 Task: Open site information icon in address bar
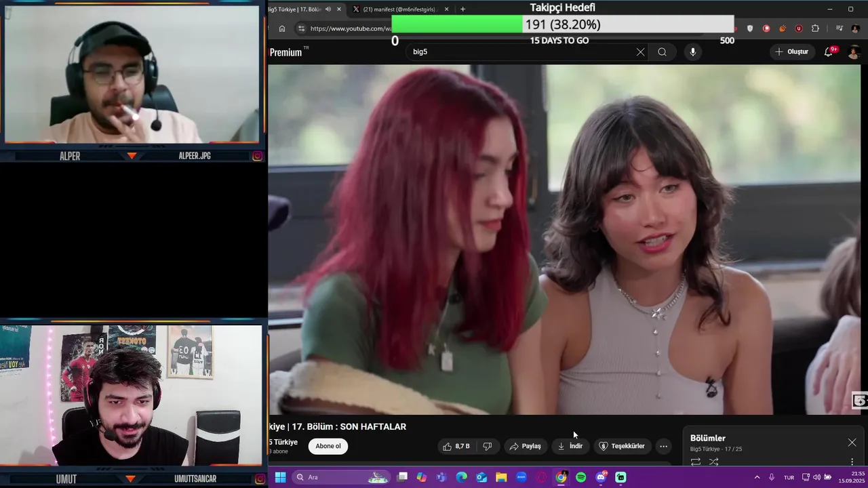point(302,28)
